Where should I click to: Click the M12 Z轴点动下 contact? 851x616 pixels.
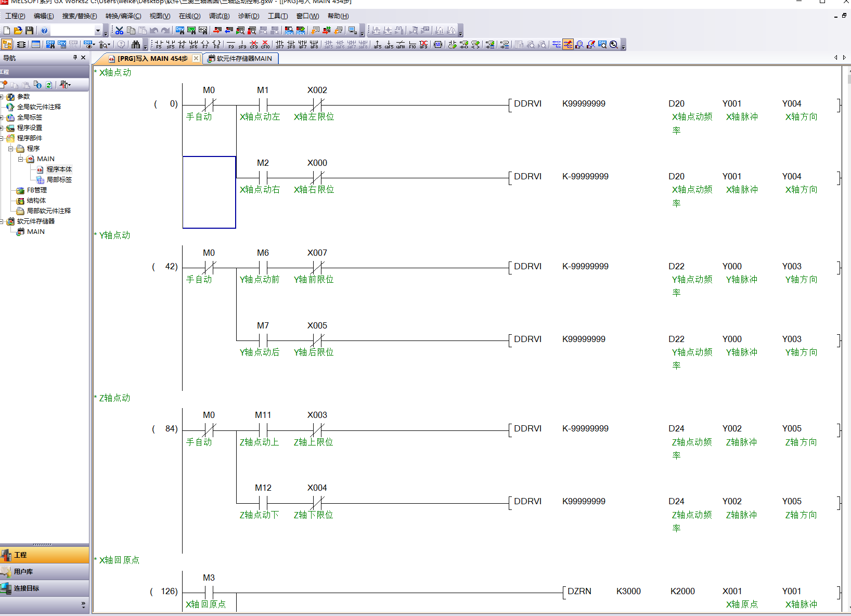pyautogui.click(x=263, y=503)
